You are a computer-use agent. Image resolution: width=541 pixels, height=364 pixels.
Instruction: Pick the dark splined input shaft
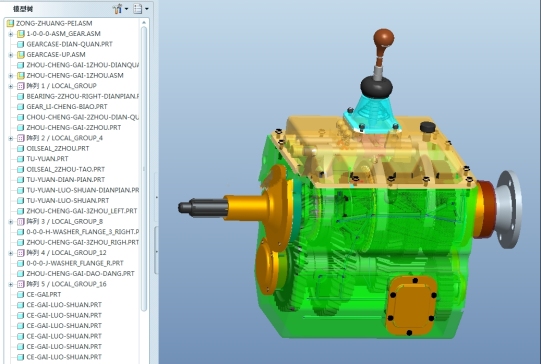click(x=203, y=207)
